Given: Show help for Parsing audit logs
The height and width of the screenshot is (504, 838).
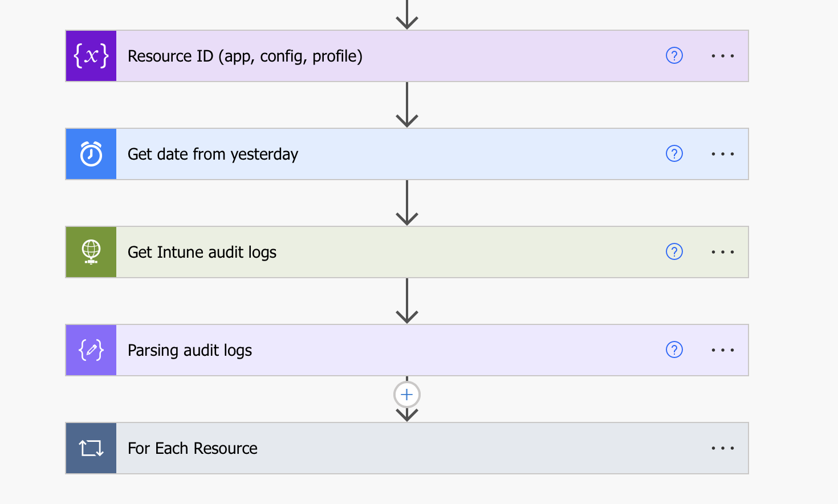Looking at the screenshot, I should 674,350.
